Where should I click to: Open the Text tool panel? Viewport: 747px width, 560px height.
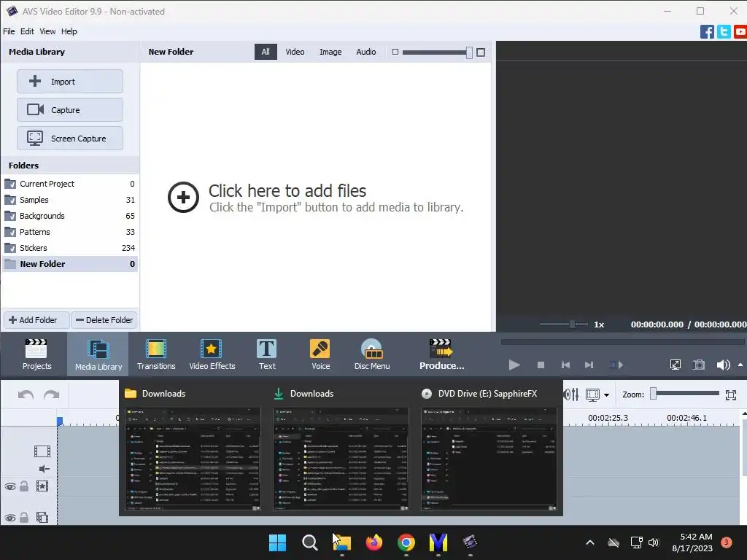[267, 354]
